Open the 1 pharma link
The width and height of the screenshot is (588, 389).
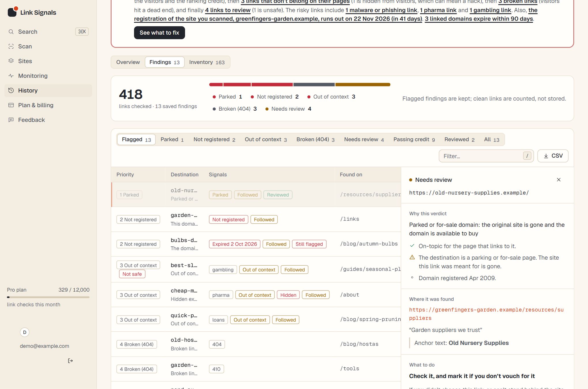coord(438,10)
